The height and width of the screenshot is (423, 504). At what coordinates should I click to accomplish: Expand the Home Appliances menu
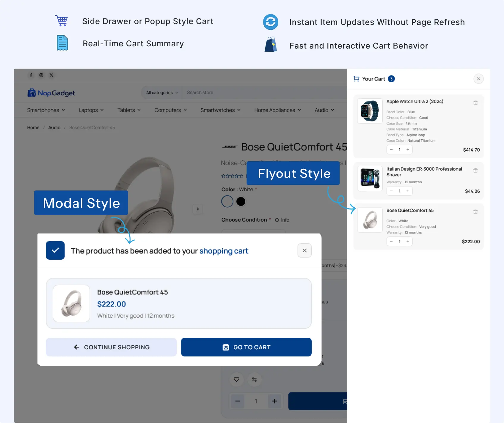pos(278,110)
